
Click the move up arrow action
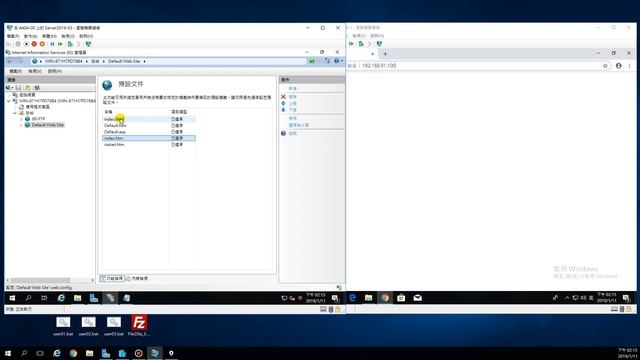(x=283, y=103)
